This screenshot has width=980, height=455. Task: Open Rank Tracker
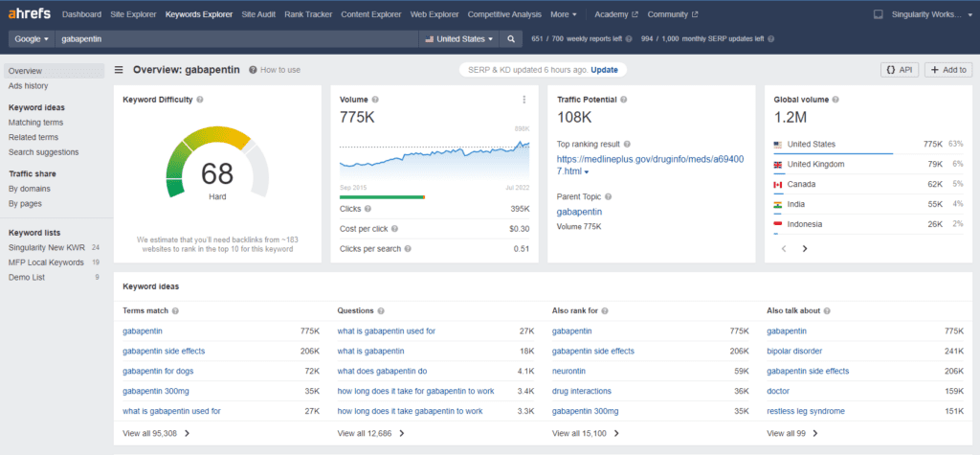tap(308, 13)
